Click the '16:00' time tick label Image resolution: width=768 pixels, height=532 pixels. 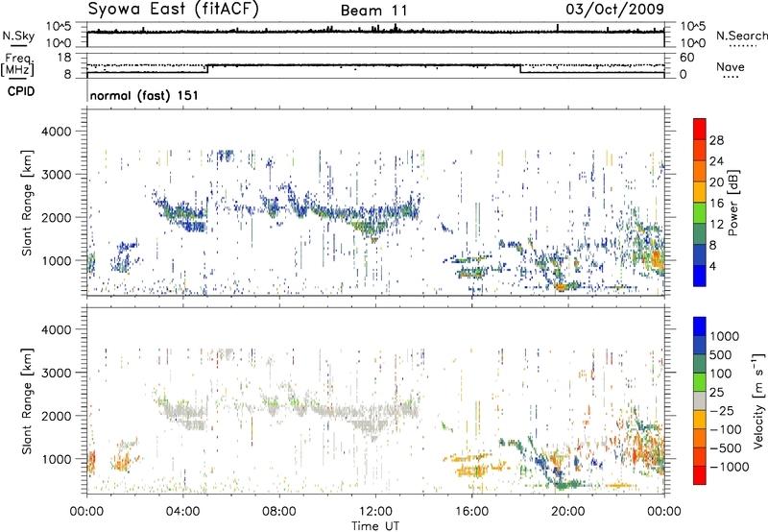[x=471, y=512]
